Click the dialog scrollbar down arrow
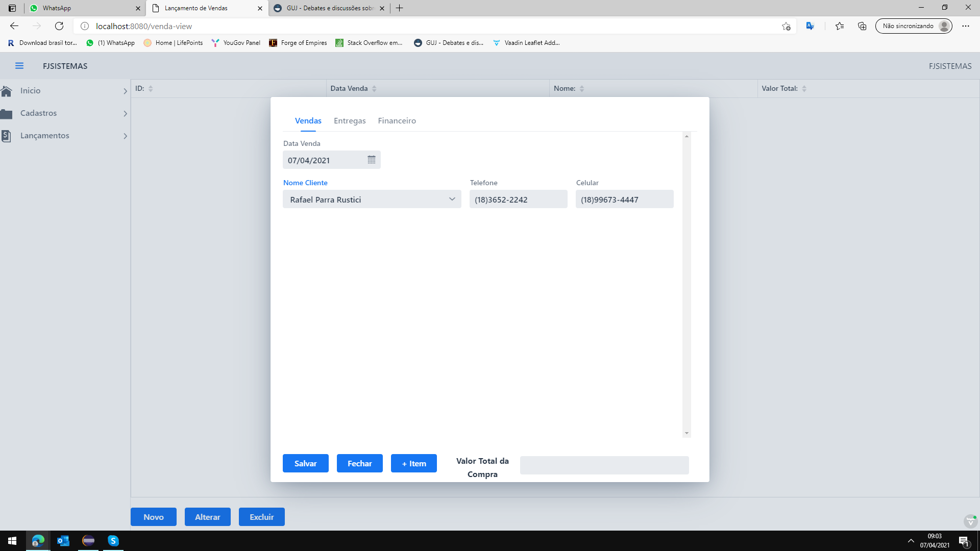The width and height of the screenshot is (980, 551). pyautogui.click(x=687, y=433)
